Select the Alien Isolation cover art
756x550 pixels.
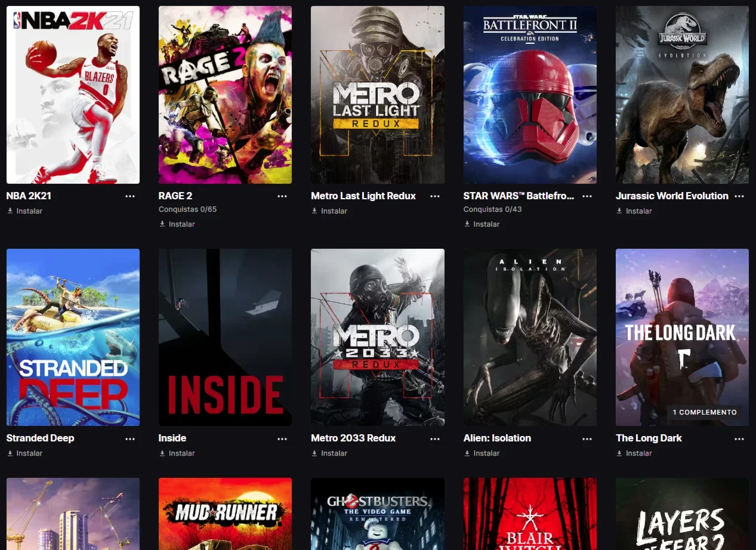tap(530, 337)
